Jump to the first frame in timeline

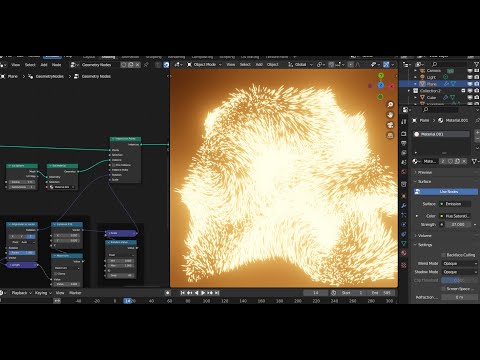(x=182, y=293)
